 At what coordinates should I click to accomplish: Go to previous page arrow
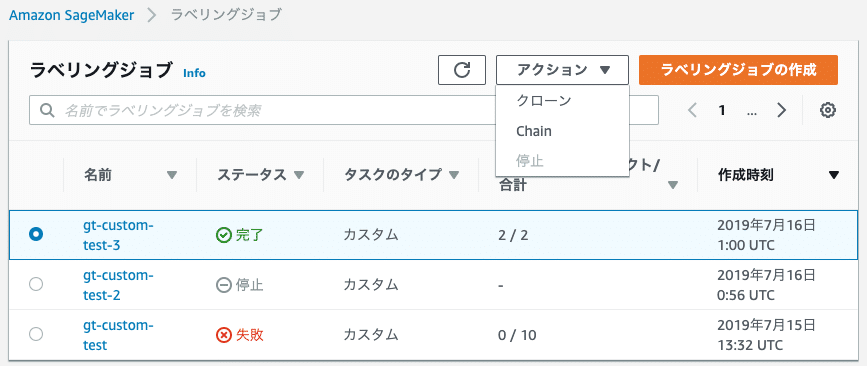click(692, 111)
